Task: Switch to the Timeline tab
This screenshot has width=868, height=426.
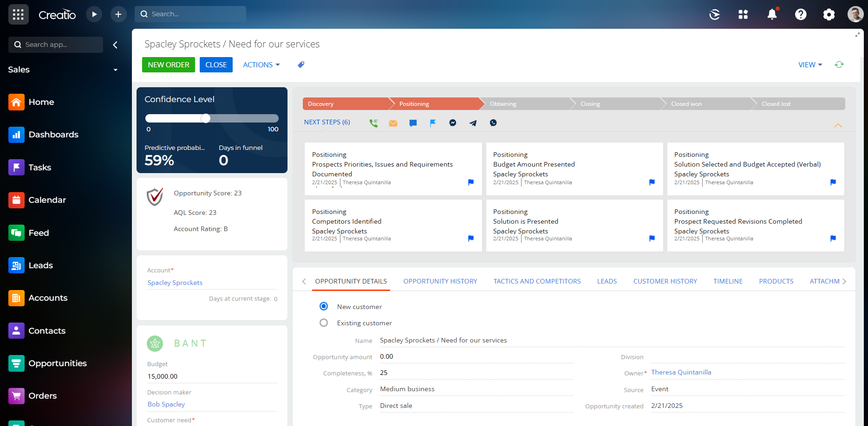Action: (728, 281)
